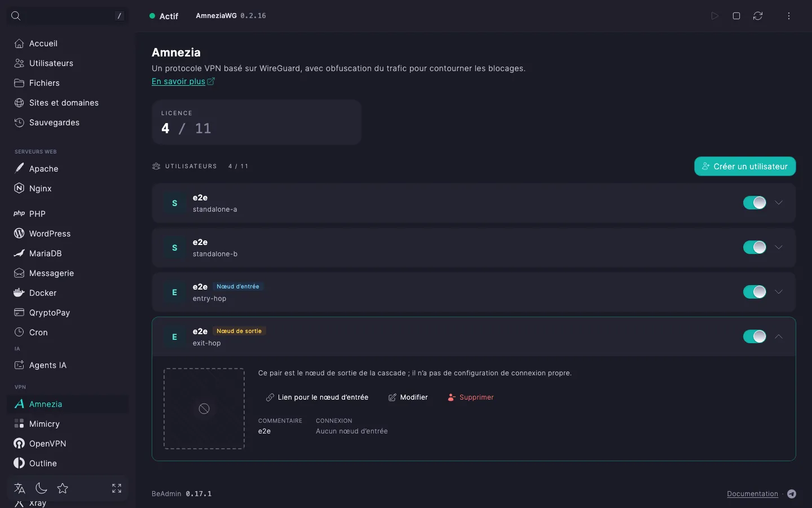Click Supprimer for exit-hop
The width and height of the screenshot is (812, 508).
point(471,397)
